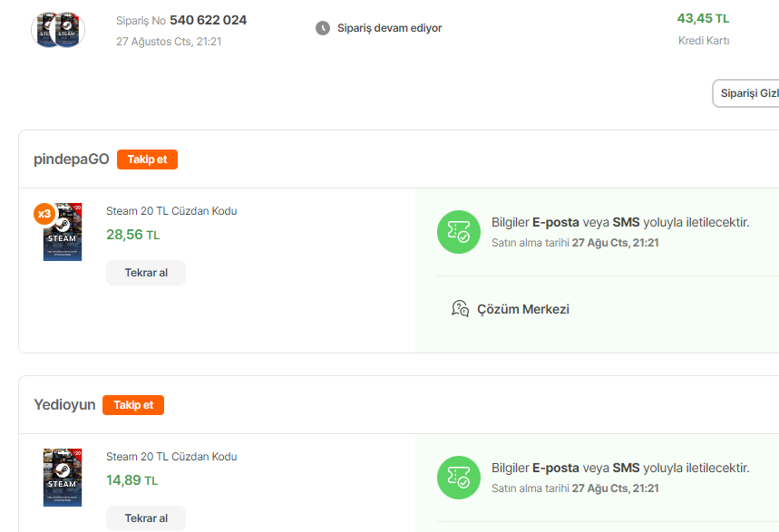The image size is (779, 532).
Task: Follow pindepaGO seller with Takip et
Action: pyautogui.click(x=147, y=160)
